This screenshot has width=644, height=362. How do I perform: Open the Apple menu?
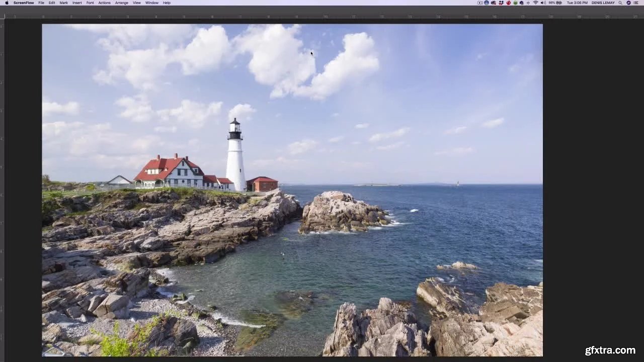(7, 3)
